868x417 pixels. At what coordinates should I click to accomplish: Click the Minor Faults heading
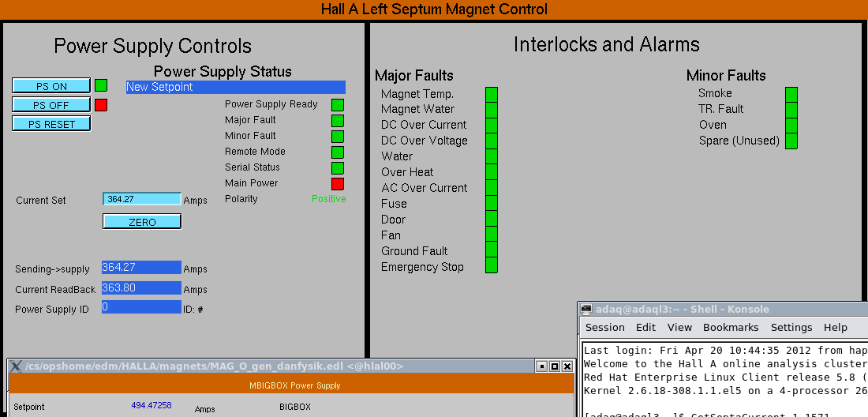[726, 75]
